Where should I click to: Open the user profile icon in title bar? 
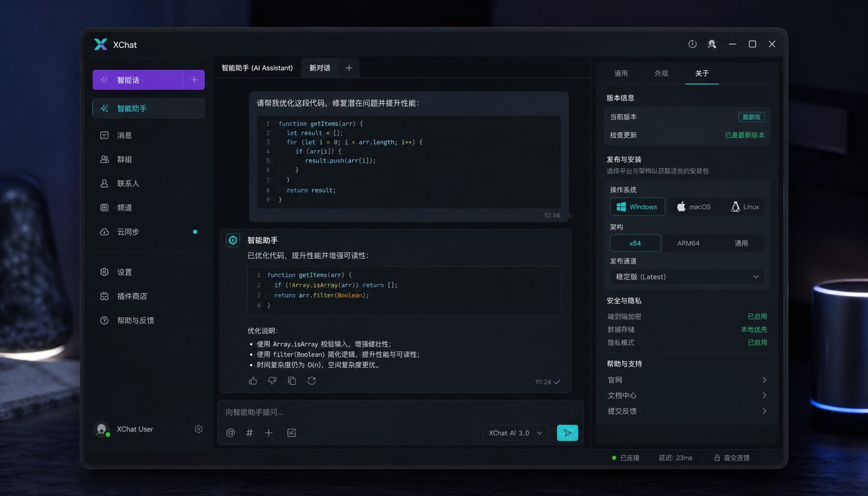click(x=712, y=44)
